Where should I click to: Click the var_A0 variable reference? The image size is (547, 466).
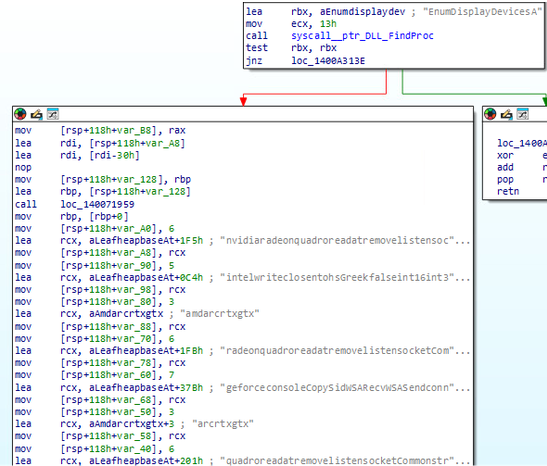pos(137,229)
